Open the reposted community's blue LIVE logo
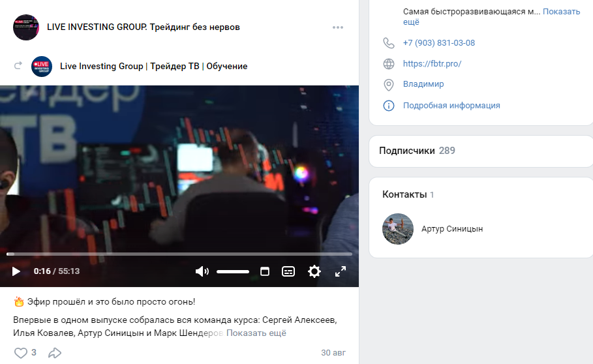The image size is (593, 364). [x=42, y=66]
